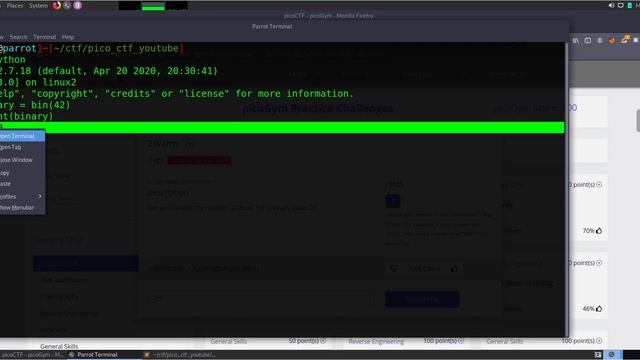
Task: Click thumbs-up icon next to 46%
Action: tap(599, 309)
